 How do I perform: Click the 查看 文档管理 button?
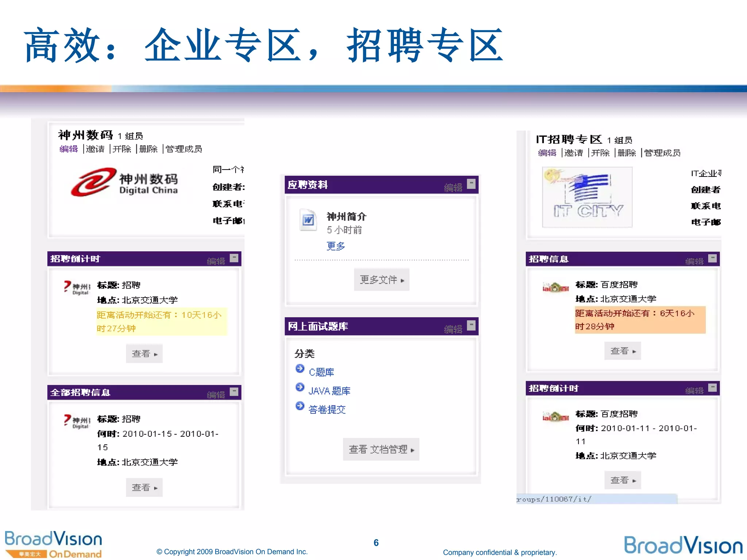[x=381, y=449]
